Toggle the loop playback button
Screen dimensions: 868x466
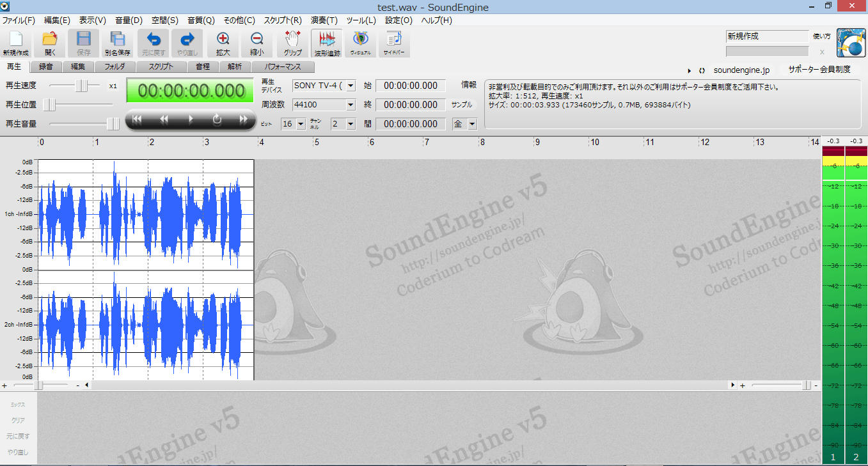tap(217, 119)
